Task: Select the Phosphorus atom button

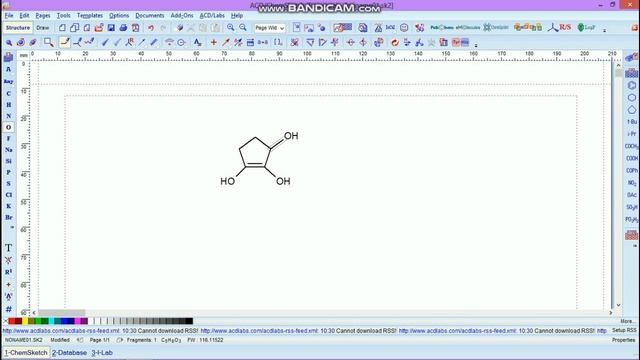Action: [9, 172]
